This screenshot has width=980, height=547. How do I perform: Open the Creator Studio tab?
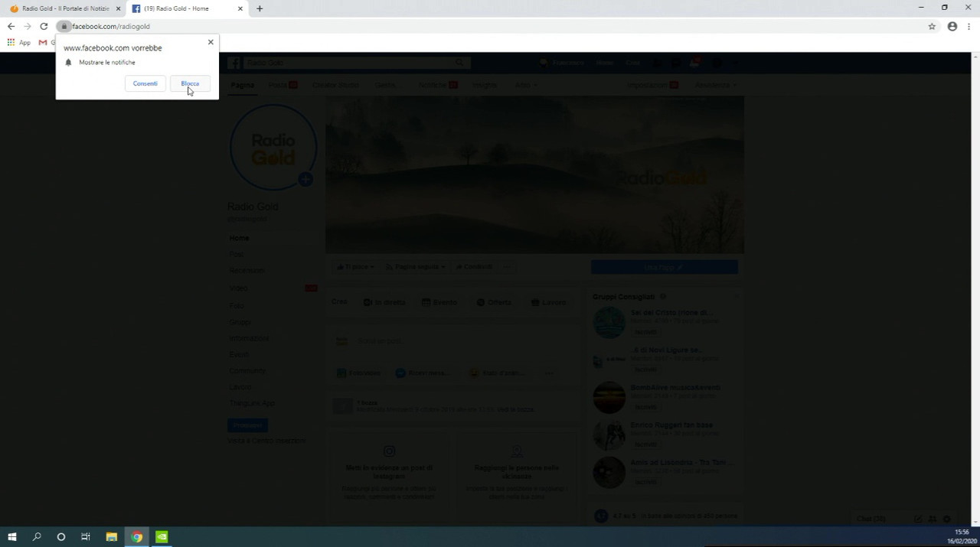coord(335,85)
